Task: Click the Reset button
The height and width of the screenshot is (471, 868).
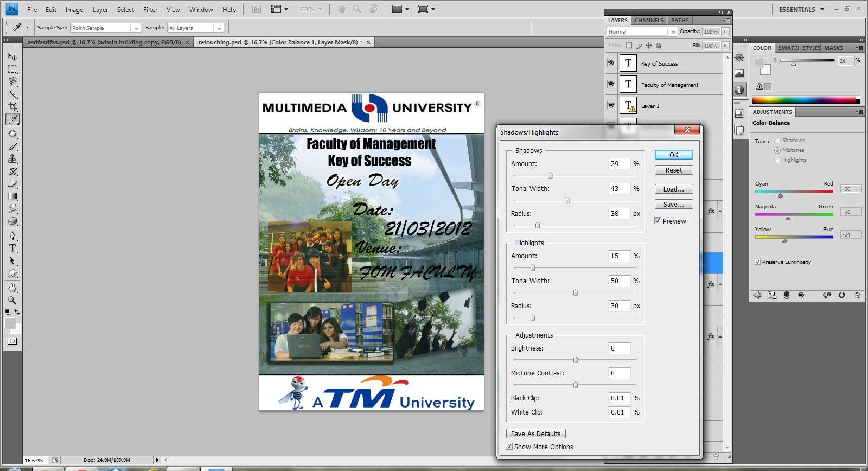Action: click(x=674, y=170)
